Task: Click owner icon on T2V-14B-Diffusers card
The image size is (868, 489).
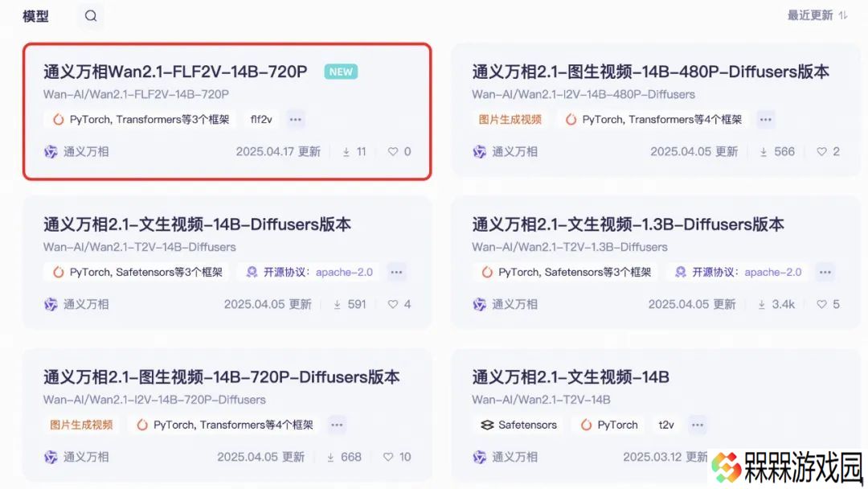Action: (x=51, y=305)
